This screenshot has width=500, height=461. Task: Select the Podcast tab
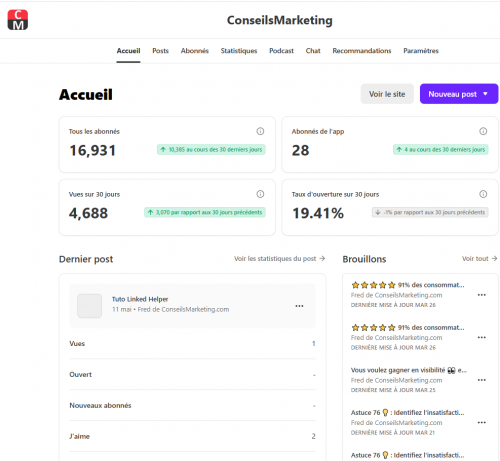[x=281, y=51]
